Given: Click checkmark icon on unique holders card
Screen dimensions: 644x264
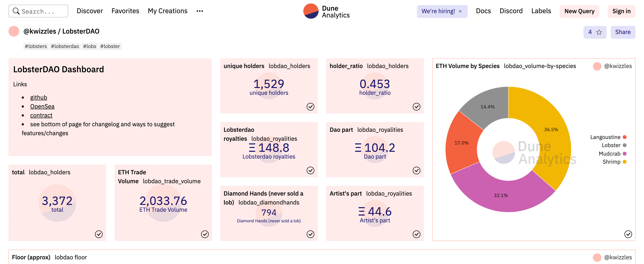Looking at the screenshot, I should tap(310, 107).
